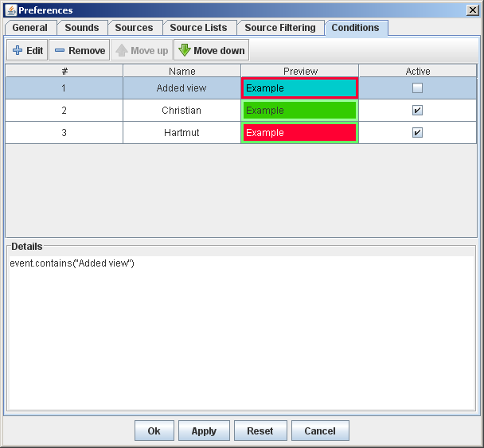484x448 pixels.
Task: Click the green Example preview swatch
Action: click(x=299, y=111)
